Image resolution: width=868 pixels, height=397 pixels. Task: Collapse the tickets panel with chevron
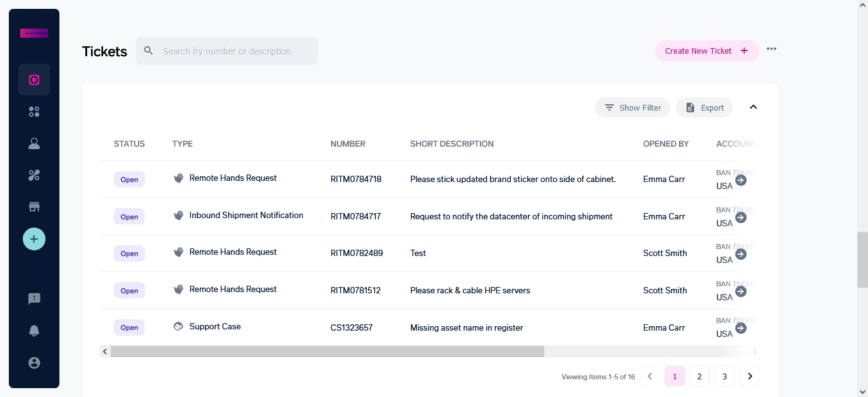[x=753, y=107]
